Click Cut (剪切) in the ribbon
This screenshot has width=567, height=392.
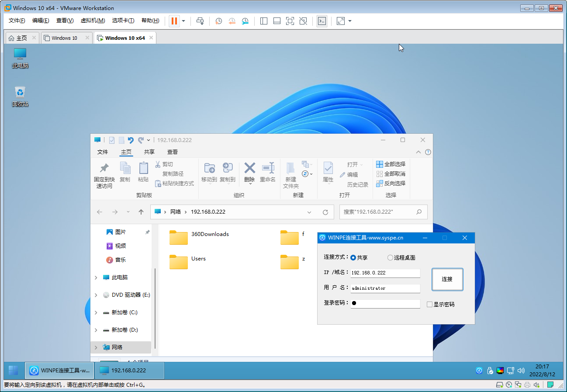point(164,164)
